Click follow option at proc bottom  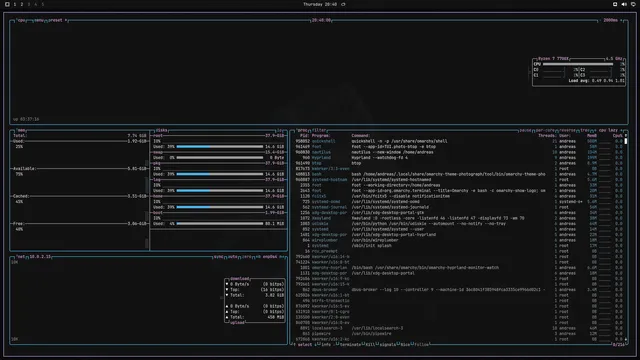[421, 344]
